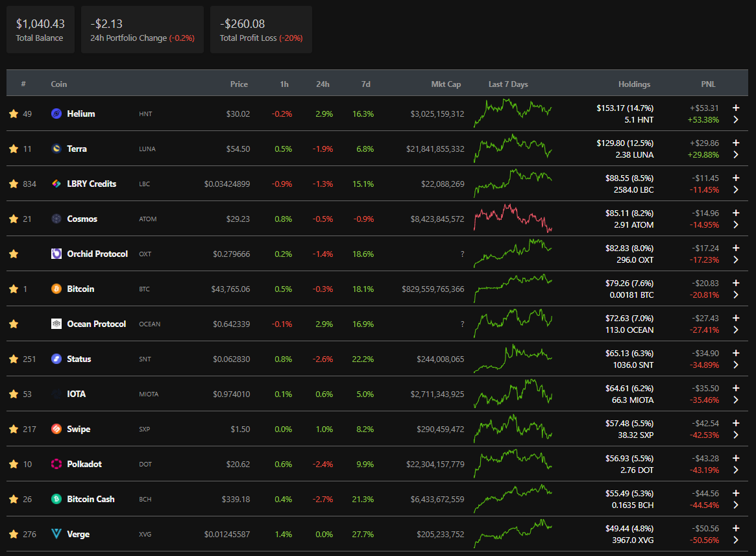Toggle the favorite star for Cosmos
Image resolution: width=756 pixels, height=556 pixels.
click(14, 219)
